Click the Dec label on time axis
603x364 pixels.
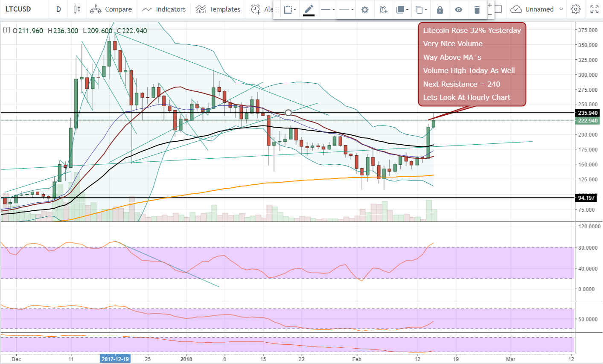(16, 359)
